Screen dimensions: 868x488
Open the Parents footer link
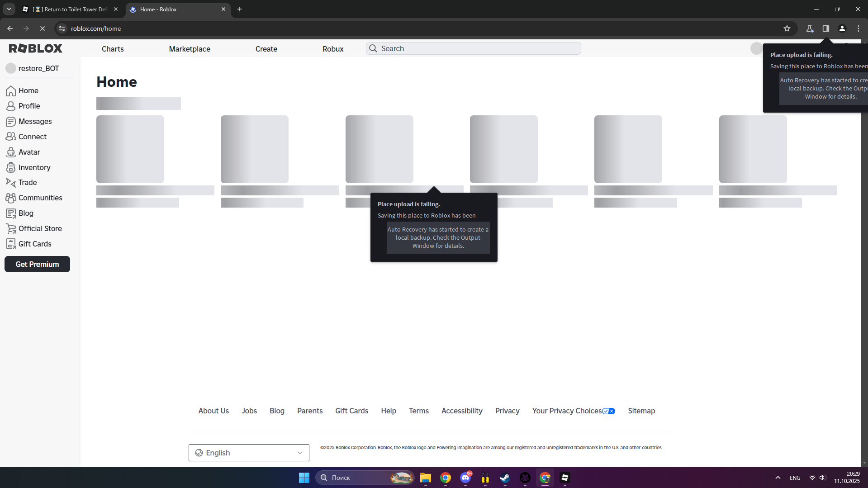click(x=310, y=411)
